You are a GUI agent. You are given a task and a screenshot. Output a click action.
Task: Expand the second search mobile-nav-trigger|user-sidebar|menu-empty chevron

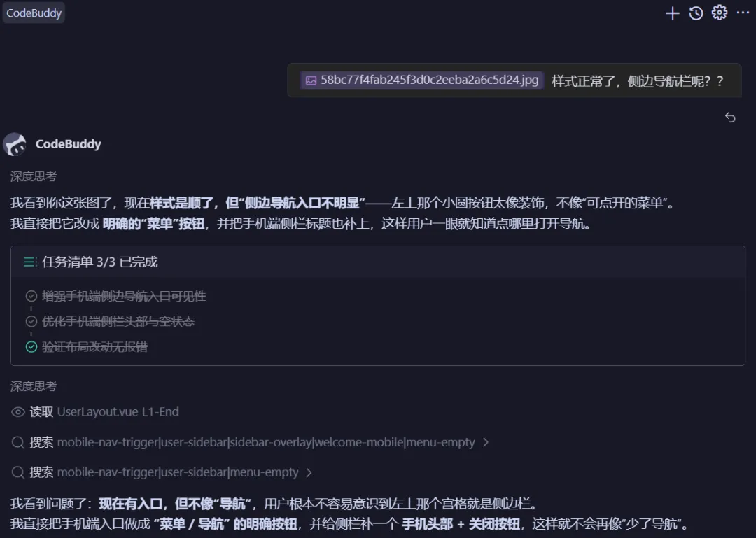309,472
